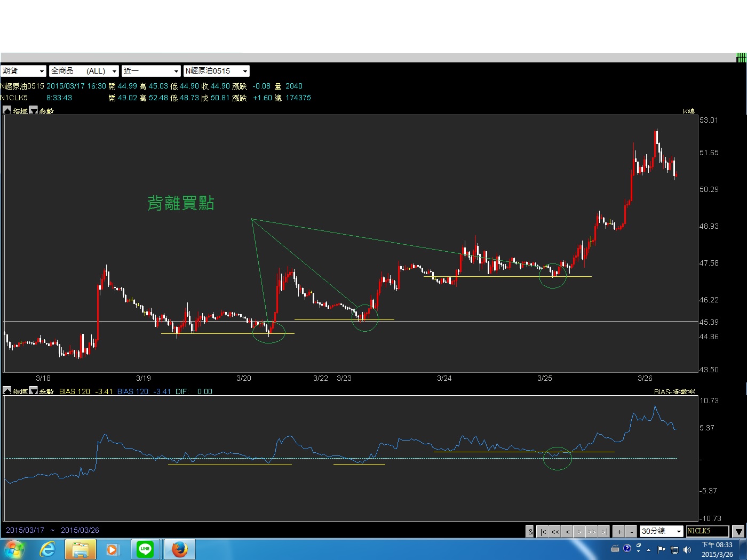Viewport: 747px width, 560px height.
Task: Click up-arrow 指標 icon on K線 panel
Action: point(7,110)
